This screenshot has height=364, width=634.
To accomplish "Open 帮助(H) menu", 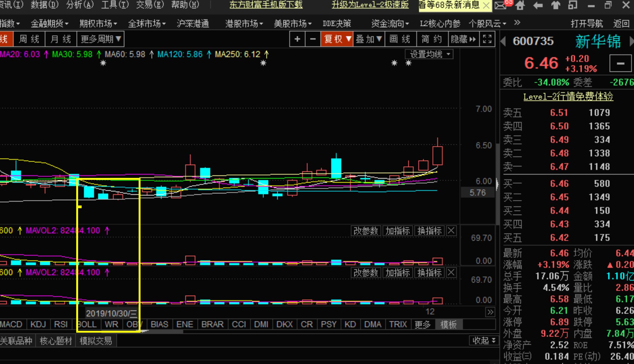I will pyautogui.click(x=185, y=5).
